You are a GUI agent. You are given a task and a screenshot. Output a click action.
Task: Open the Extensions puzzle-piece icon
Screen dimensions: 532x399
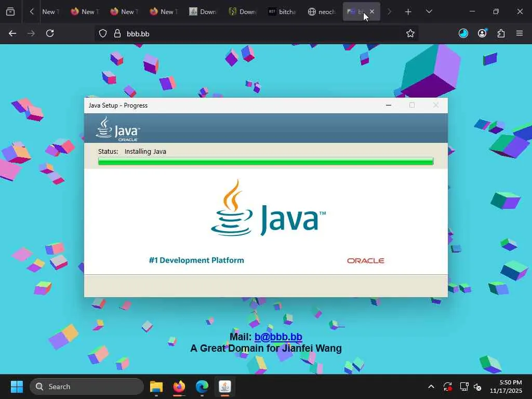click(501, 33)
